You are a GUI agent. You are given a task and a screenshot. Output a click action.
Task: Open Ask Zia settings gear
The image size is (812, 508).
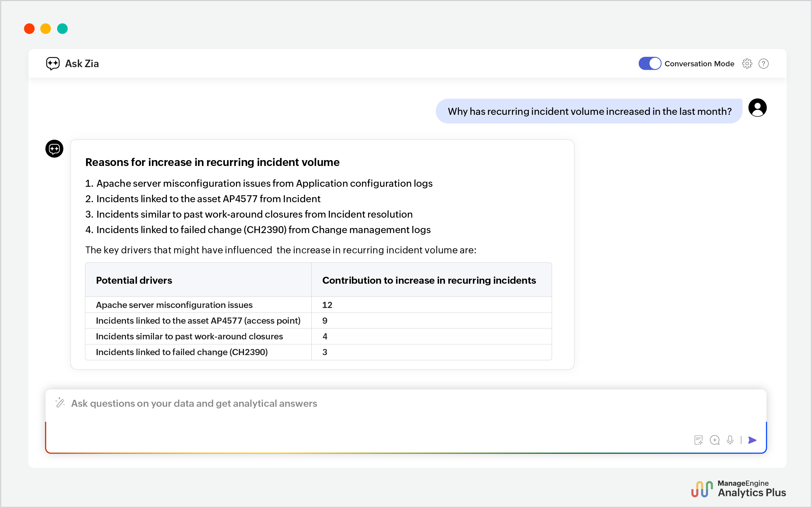click(747, 63)
